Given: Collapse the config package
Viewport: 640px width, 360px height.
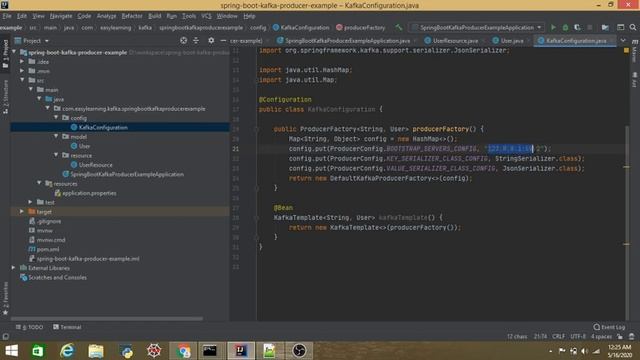Looking at the screenshot, I should click(56, 118).
